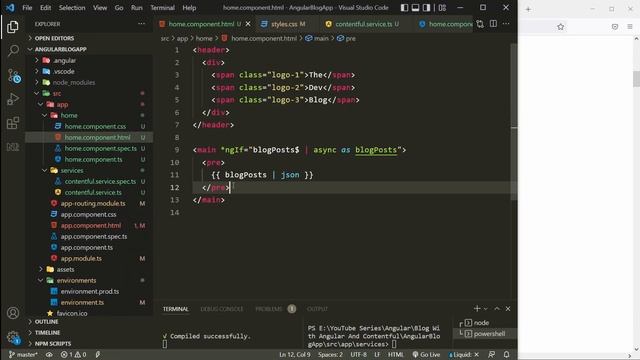Open the Terminal menu
The width and height of the screenshot is (640, 360).
tap(162, 8)
